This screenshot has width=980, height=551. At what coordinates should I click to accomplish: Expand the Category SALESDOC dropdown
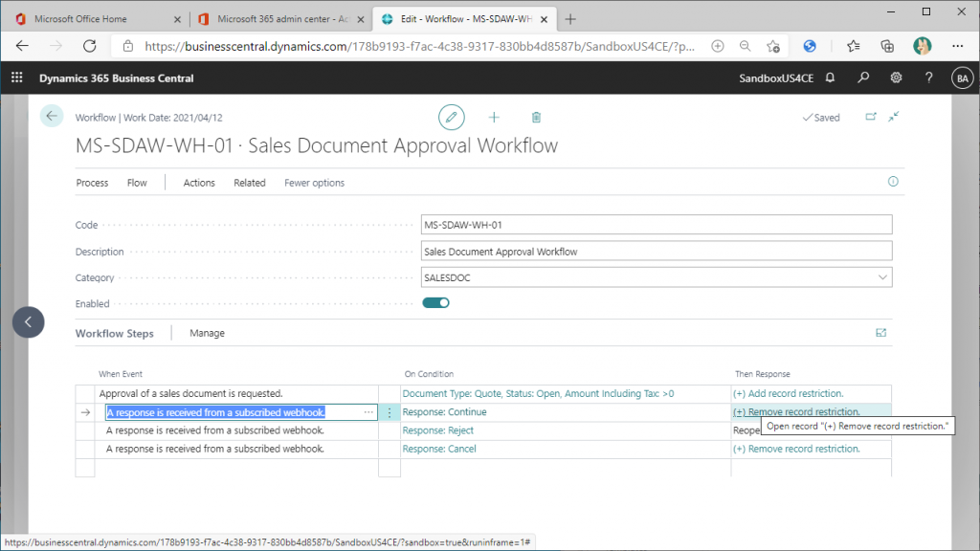[x=882, y=277]
